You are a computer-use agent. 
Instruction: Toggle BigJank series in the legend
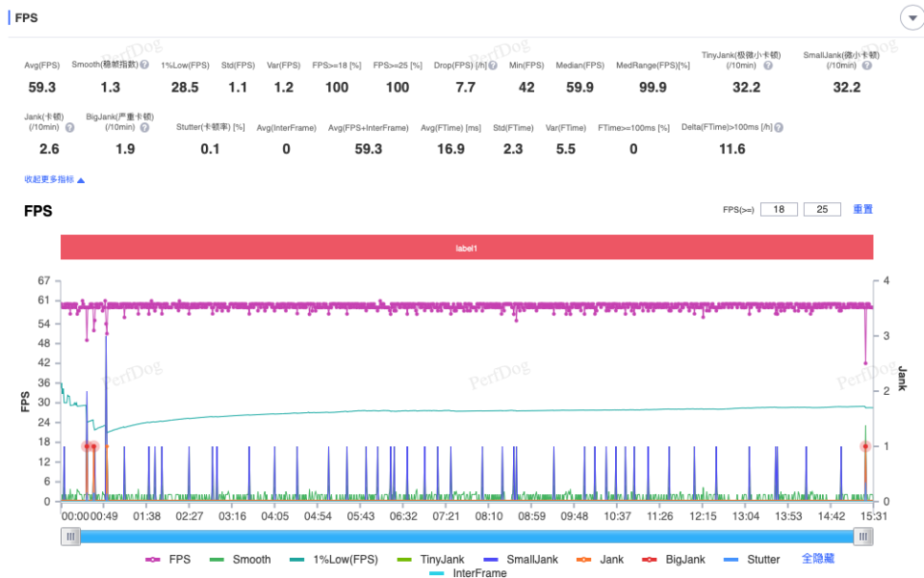[674, 559]
